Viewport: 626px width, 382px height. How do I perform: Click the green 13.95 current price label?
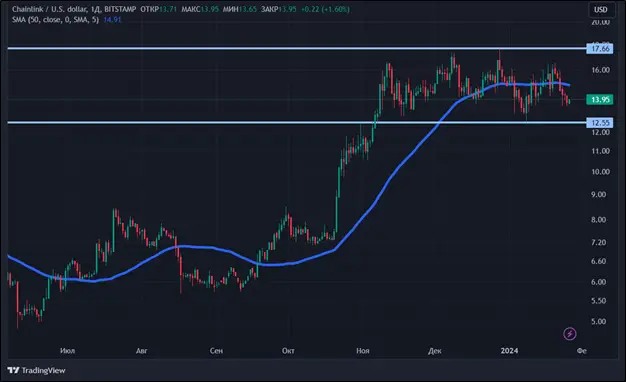pyautogui.click(x=600, y=99)
